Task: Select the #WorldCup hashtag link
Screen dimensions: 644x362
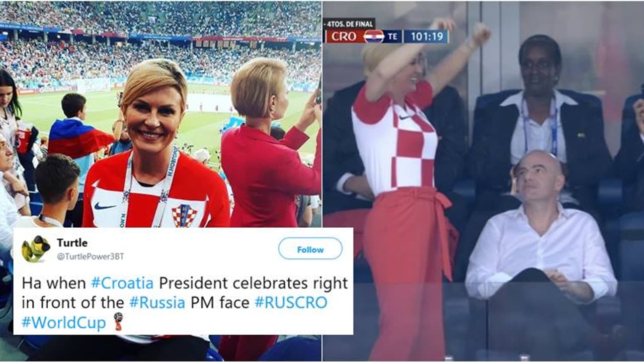Action: (x=63, y=322)
